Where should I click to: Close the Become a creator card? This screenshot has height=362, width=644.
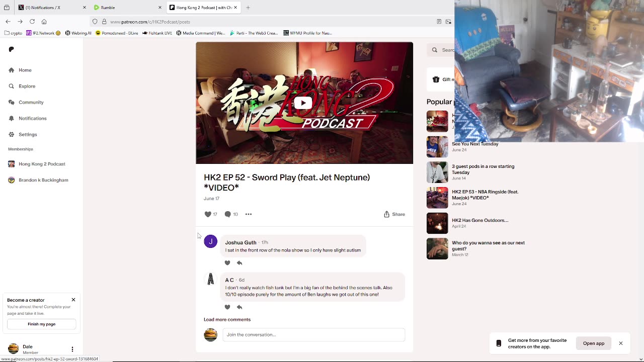(73, 300)
